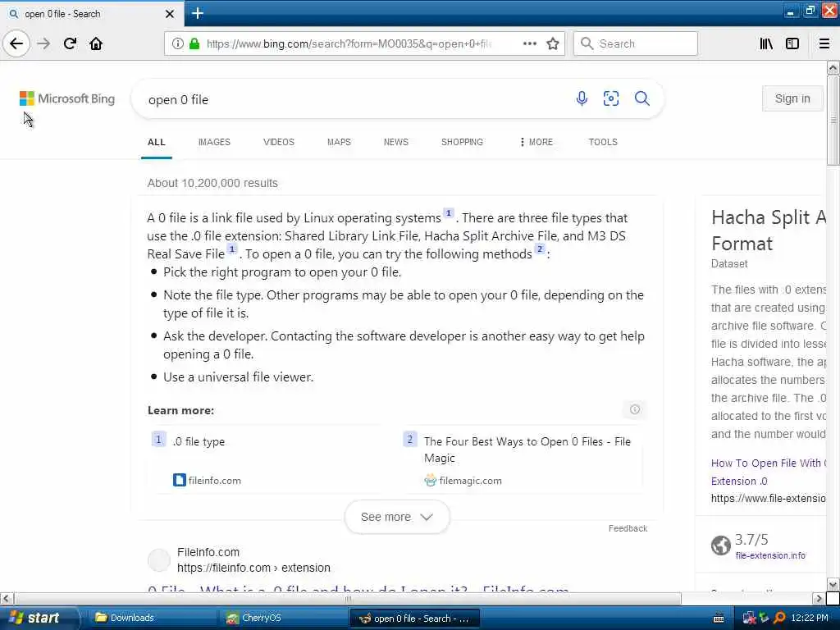Click the file-extension.info link
The height and width of the screenshot is (630, 840).
770,555
